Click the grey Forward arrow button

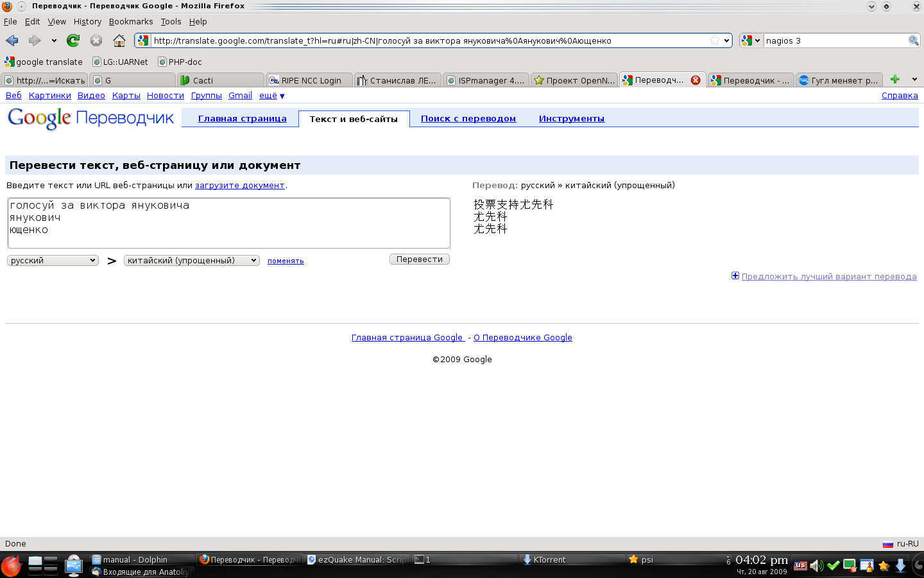pos(35,40)
